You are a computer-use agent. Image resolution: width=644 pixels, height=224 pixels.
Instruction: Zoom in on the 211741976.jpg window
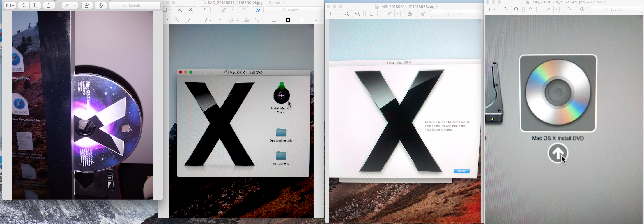pyautogui.click(x=516, y=9)
